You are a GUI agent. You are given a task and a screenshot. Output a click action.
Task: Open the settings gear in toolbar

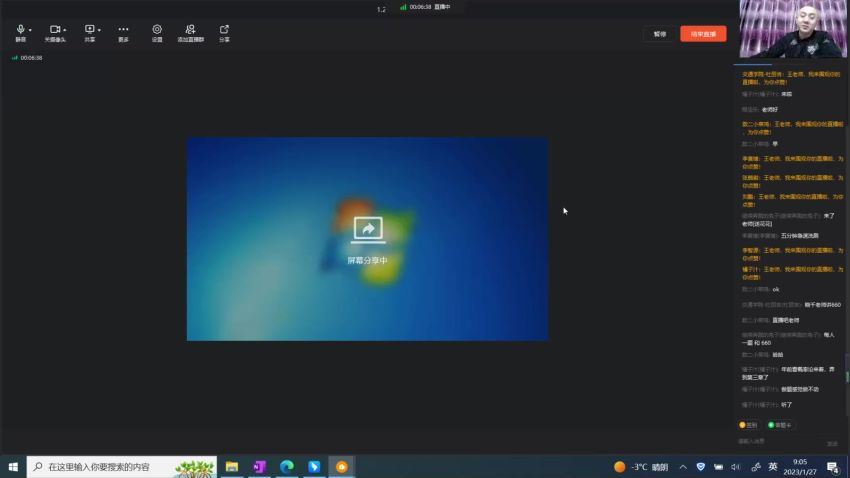tap(157, 29)
